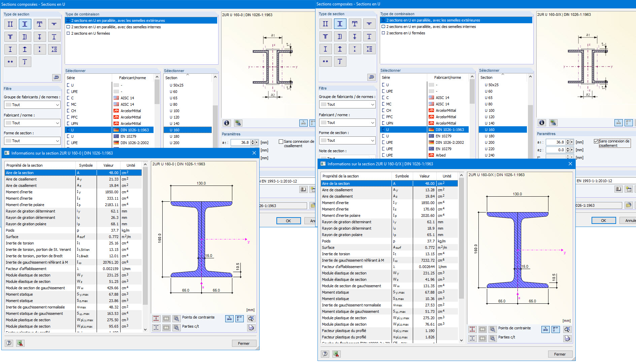Toggle axes display in left info dialog
The image size is (636, 364).
(239, 319)
